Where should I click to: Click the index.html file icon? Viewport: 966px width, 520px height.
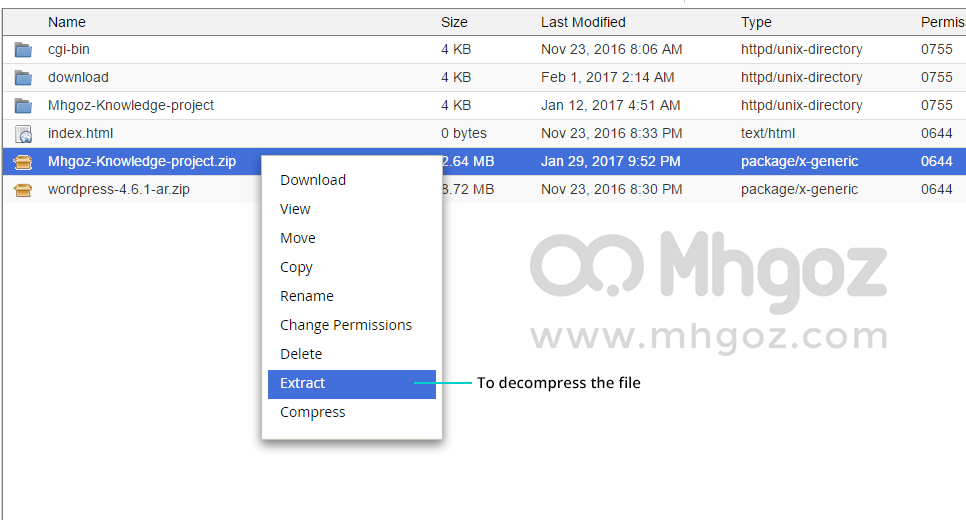pyautogui.click(x=23, y=134)
